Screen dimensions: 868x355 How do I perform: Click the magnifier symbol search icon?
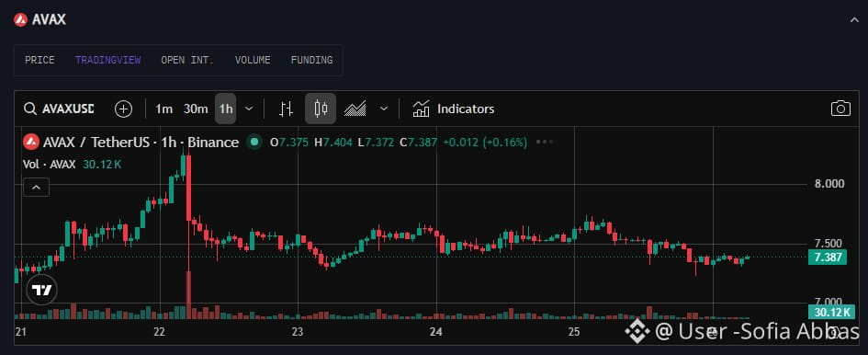30,109
